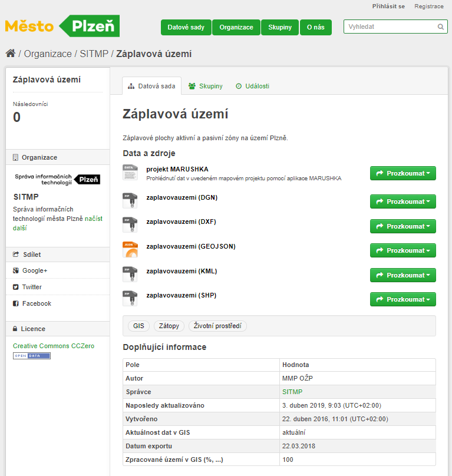Click the Creative Commons CCZero link
The image size is (452, 476).
[54, 346]
